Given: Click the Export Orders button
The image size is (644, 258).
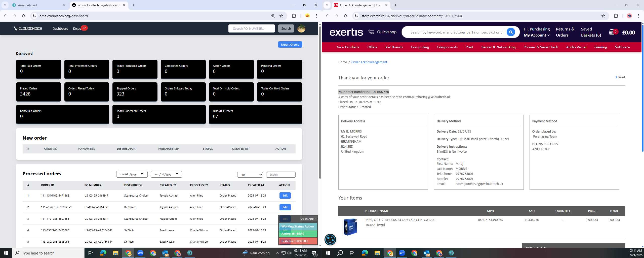Looking at the screenshot, I should [x=290, y=45].
